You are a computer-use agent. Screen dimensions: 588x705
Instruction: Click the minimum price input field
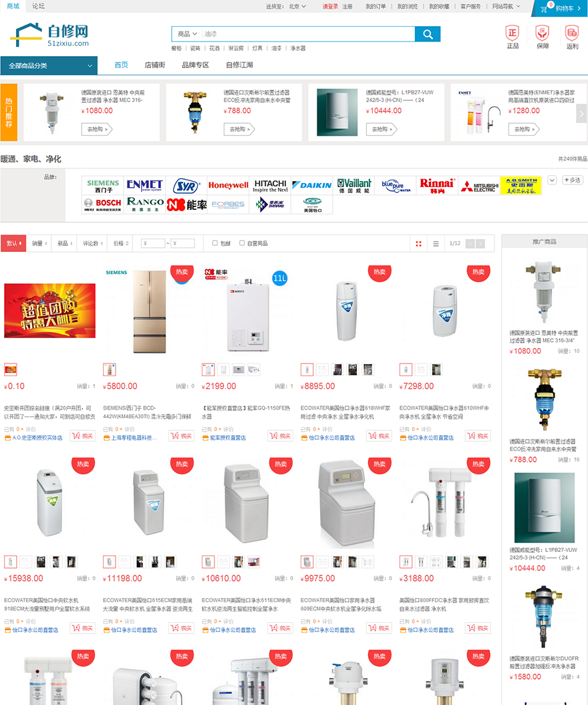(153, 244)
